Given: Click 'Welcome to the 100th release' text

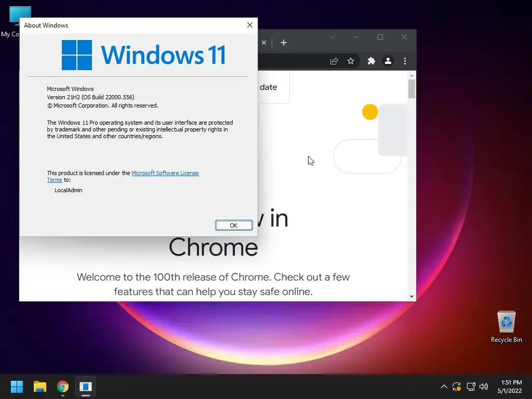Looking at the screenshot, I should click(213, 284).
